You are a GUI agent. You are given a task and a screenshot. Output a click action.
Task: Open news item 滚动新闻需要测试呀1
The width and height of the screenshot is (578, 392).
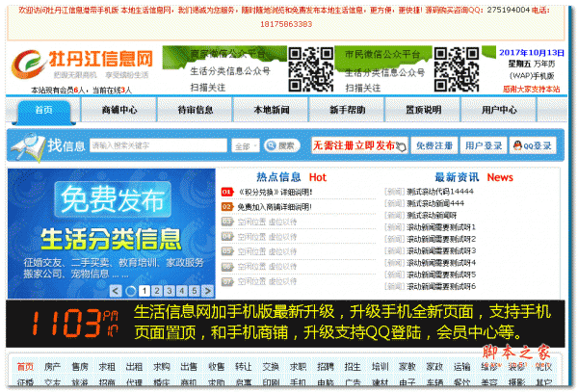(441, 227)
